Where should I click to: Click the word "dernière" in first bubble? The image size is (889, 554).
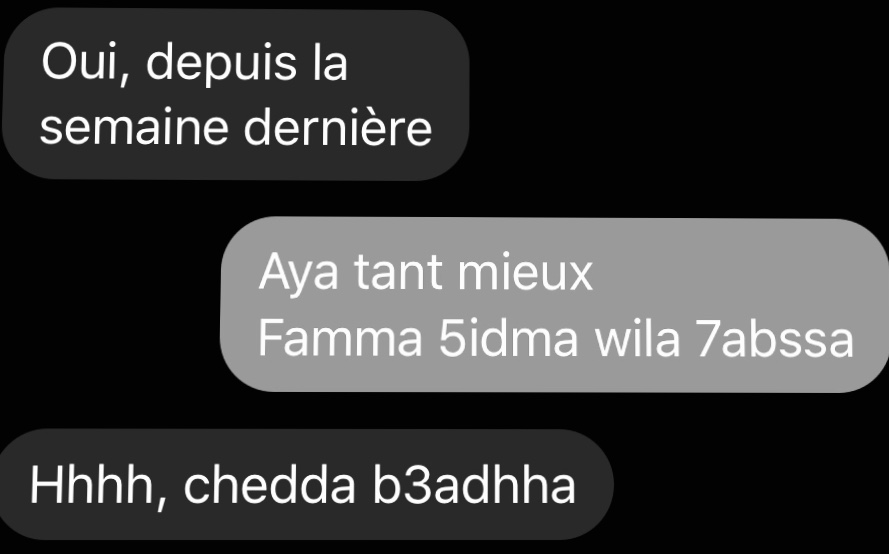click(338, 128)
